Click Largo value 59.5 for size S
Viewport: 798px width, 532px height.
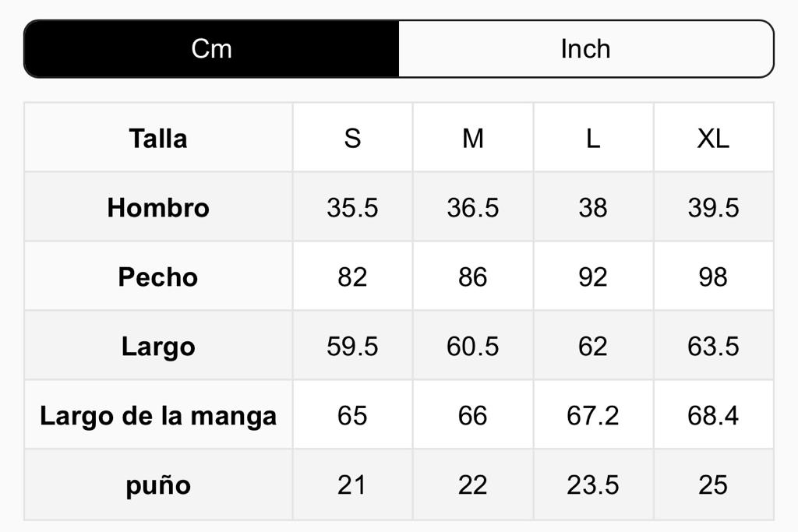(x=352, y=346)
